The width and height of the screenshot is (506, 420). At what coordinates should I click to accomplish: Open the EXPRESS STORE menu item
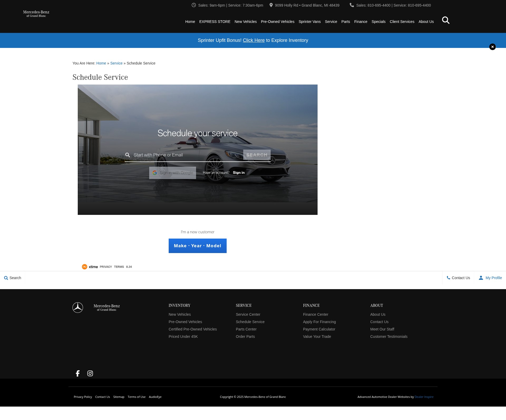(215, 22)
